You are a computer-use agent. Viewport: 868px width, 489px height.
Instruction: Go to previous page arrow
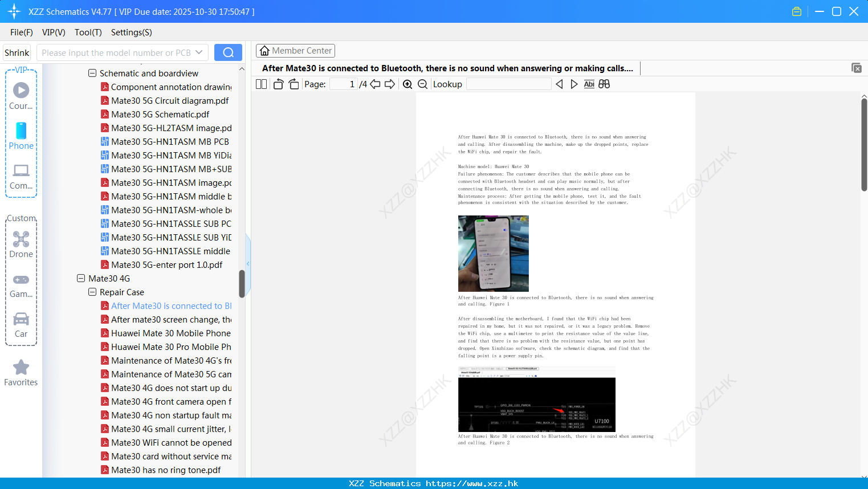pyautogui.click(x=375, y=84)
